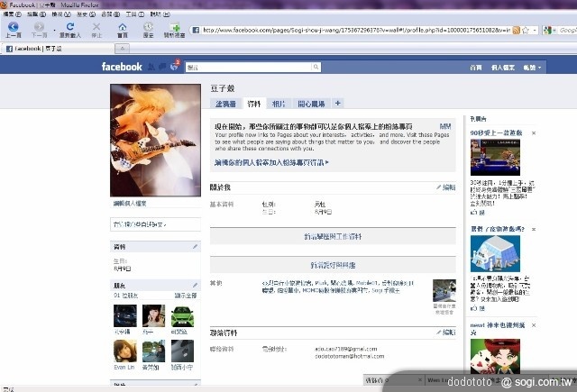The width and height of the screenshot is (577, 392).
Task: Open the File menu in Firefox
Action: click(x=12, y=14)
